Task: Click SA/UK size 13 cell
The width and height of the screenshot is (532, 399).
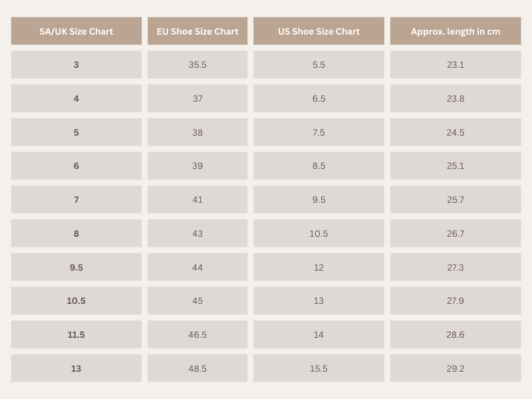Action: (x=76, y=368)
